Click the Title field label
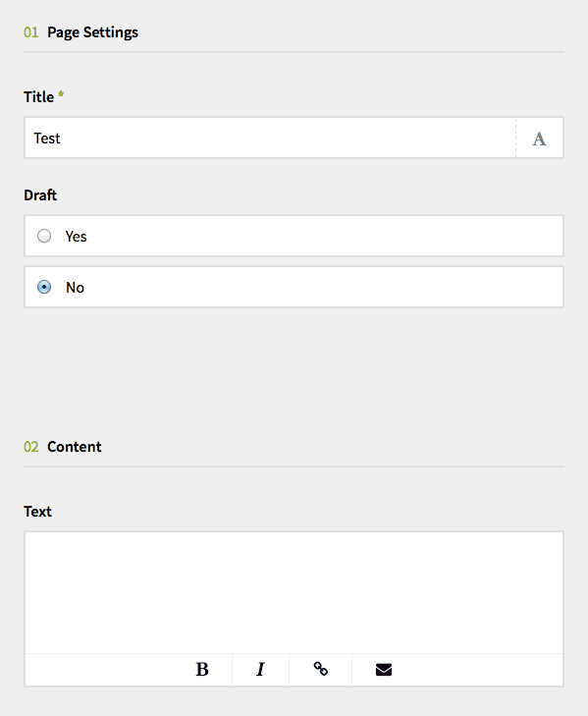 coord(39,97)
